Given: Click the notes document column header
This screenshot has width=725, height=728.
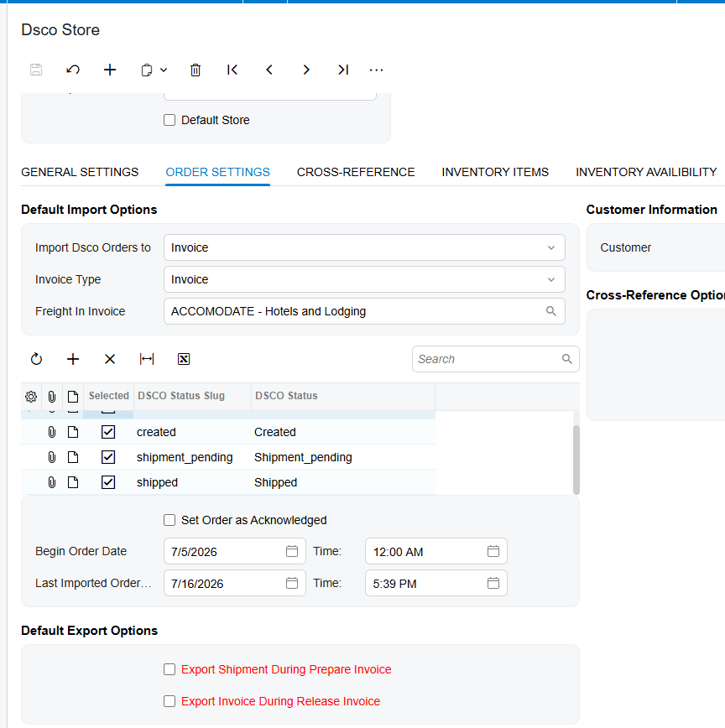Looking at the screenshot, I should pos(73,397).
